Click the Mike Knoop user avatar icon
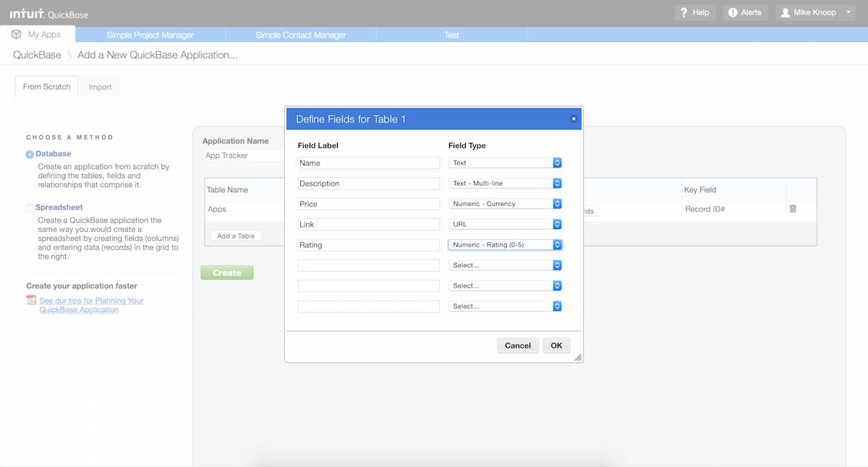868x467 pixels. click(785, 12)
